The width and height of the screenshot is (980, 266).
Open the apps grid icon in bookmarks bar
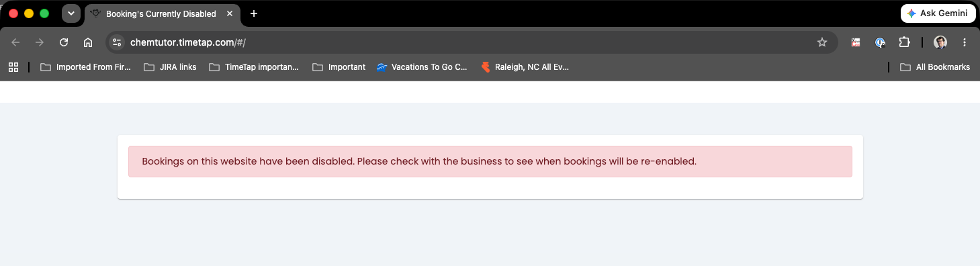tap(13, 67)
